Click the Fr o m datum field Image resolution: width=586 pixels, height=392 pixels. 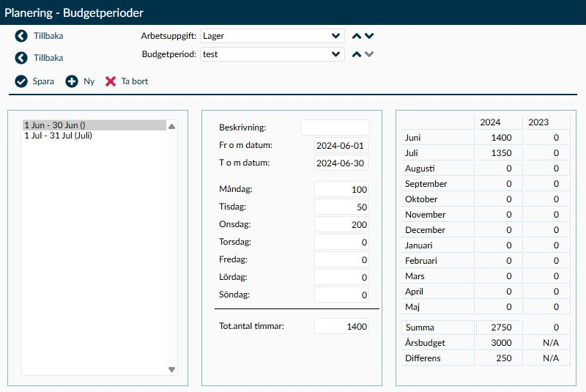[341, 145]
